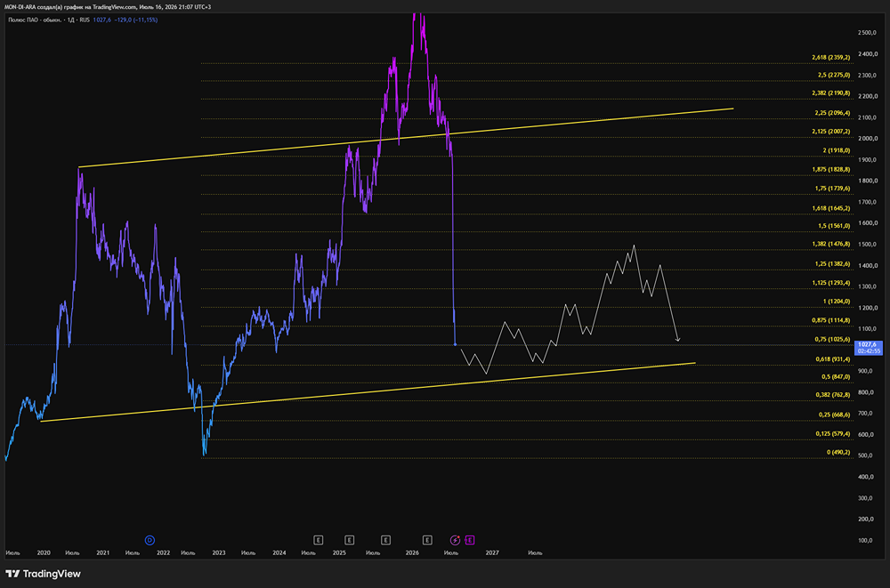
Task: Click the white projection arrowhead
Action: [x=677, y=340]
